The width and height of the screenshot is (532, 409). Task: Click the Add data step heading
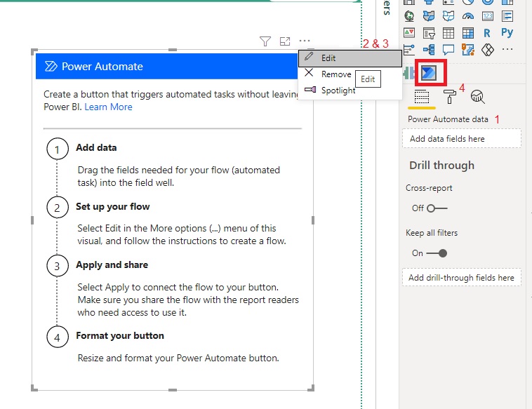(x=96, y=147)
